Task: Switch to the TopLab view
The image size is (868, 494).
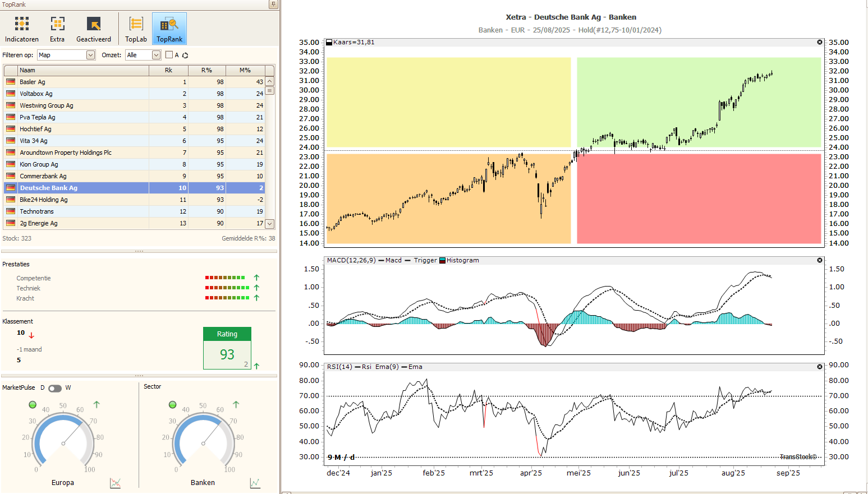Action: click(x=136, y=29)
